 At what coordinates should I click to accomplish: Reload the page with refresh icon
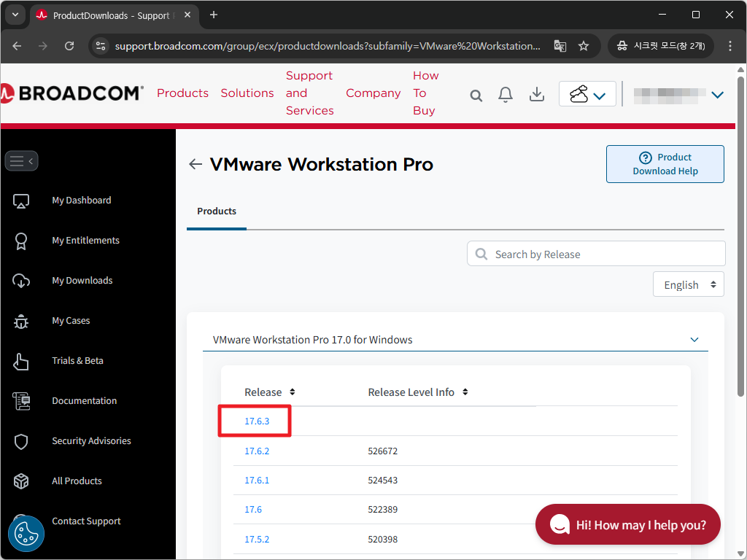point(69,46)
